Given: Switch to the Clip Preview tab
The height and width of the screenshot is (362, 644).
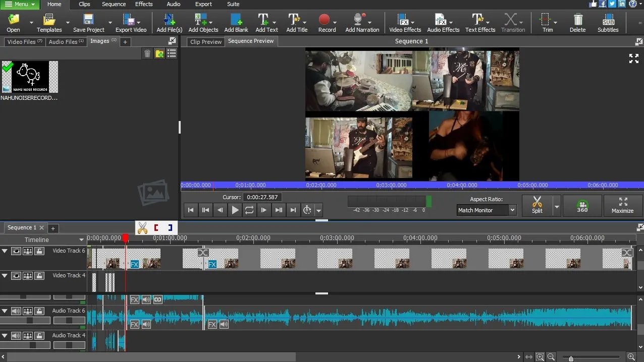Looking at the screenshot, I should tap(206, 42).
